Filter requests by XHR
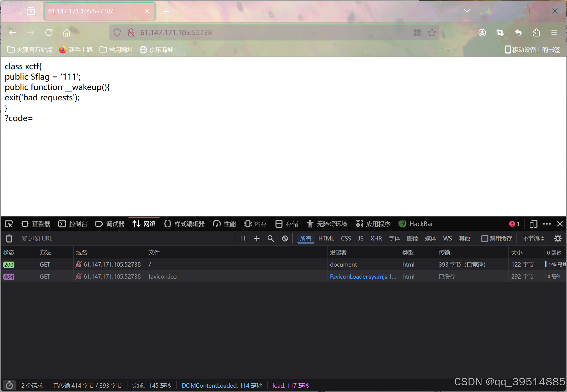The height and width of the screenshot is (392, 567). 376,238
